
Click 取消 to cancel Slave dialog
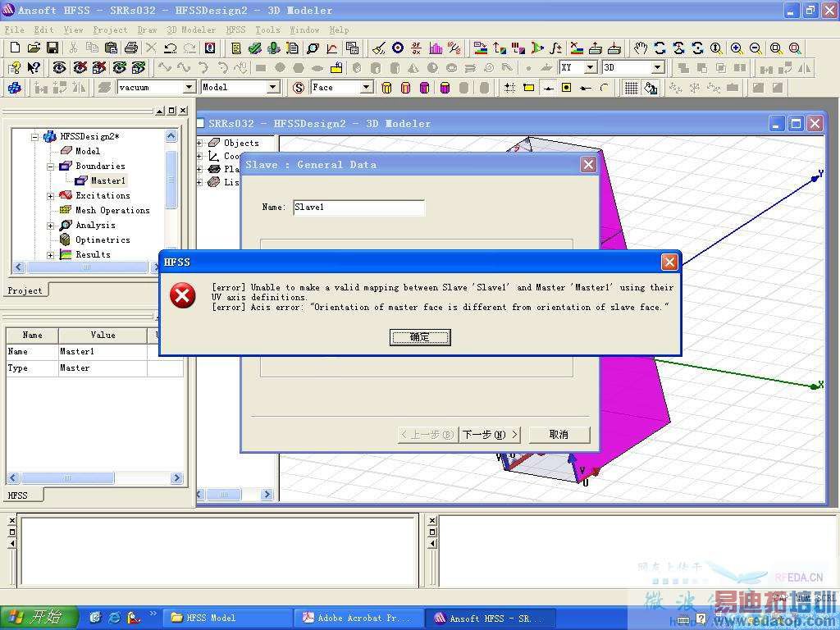[x=559, y=435]
